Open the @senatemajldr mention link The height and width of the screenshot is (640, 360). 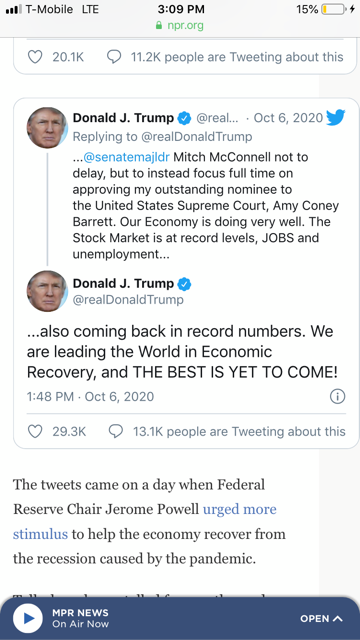(126, 157)
